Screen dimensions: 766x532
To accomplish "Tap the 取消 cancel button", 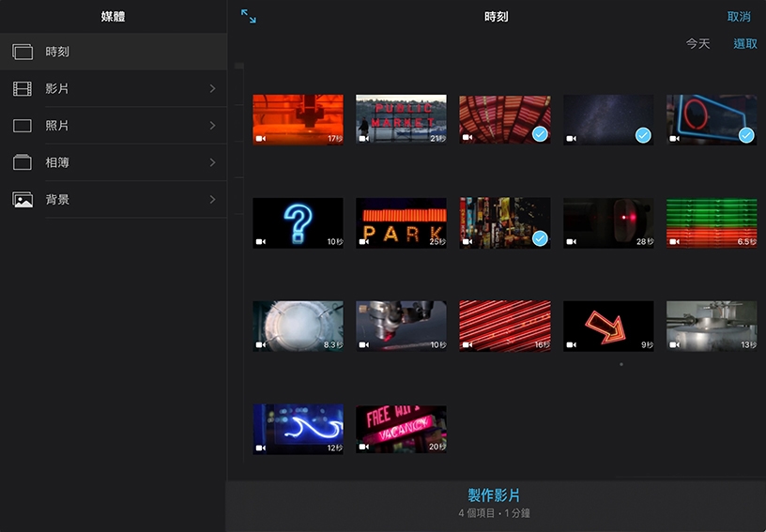I will point(739,17).
